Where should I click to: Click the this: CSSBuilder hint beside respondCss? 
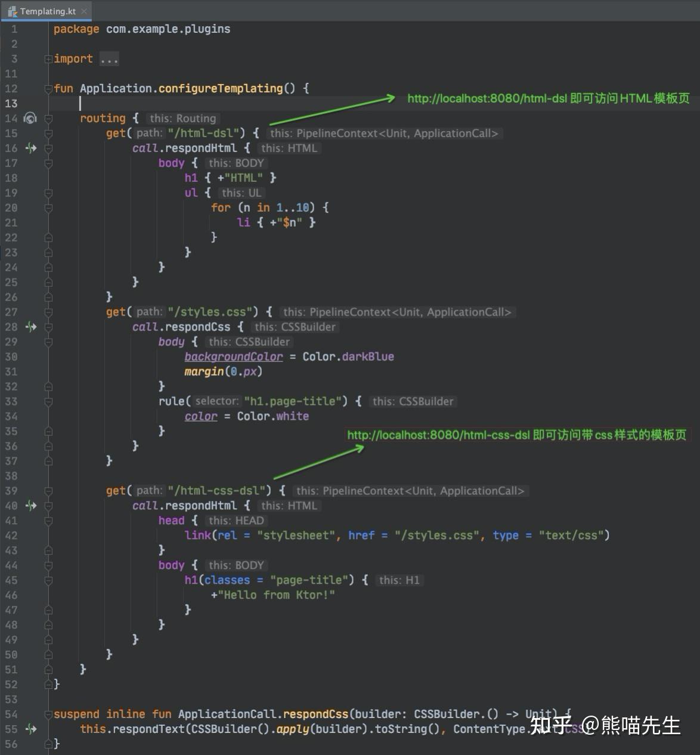point(297,327)
